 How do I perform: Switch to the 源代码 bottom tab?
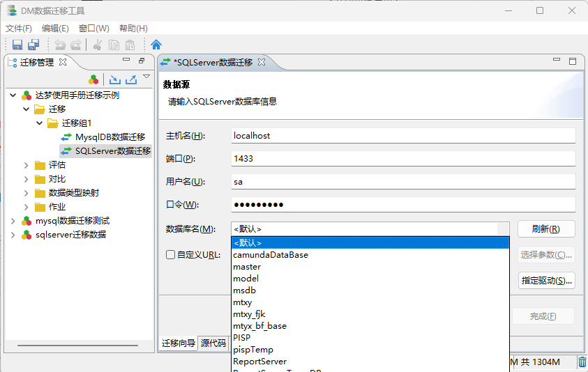213,343
